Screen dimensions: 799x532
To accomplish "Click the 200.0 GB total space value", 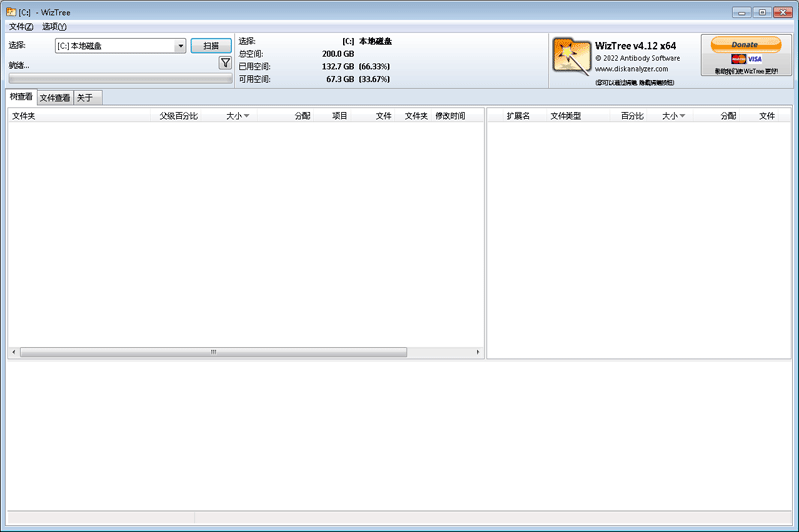I will tap(338, 54).
